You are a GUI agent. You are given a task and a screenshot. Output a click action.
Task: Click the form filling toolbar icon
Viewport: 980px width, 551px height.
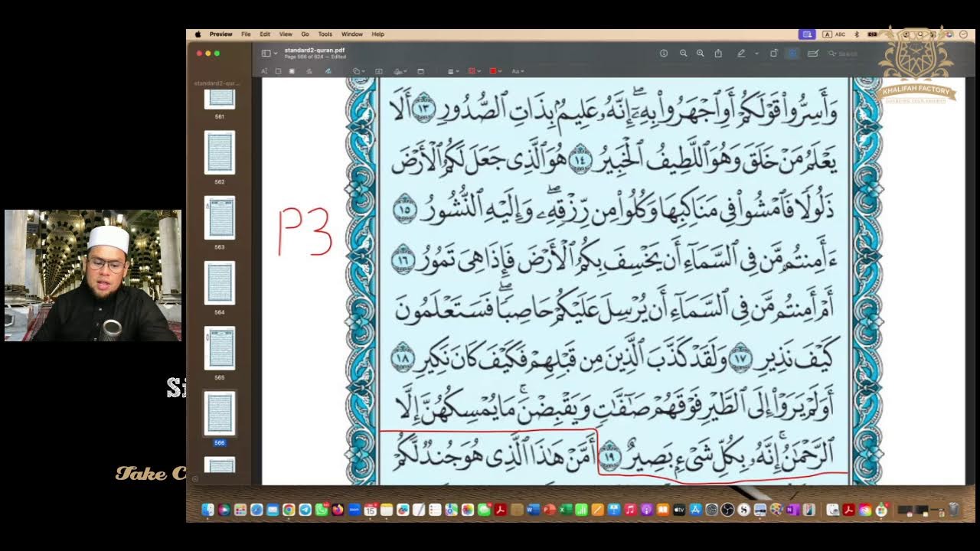point(812,54)
